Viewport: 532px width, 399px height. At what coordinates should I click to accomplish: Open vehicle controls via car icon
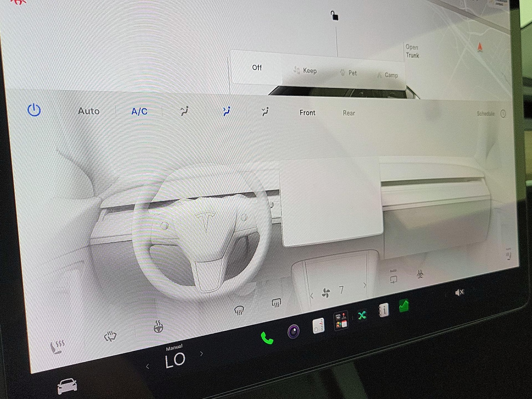coord(67,386)
